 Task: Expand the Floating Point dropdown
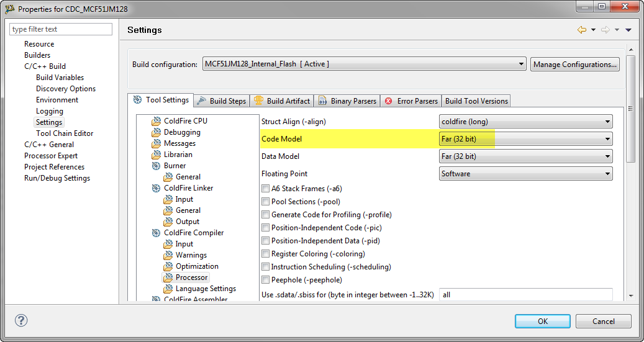click(x=525, y=174)
